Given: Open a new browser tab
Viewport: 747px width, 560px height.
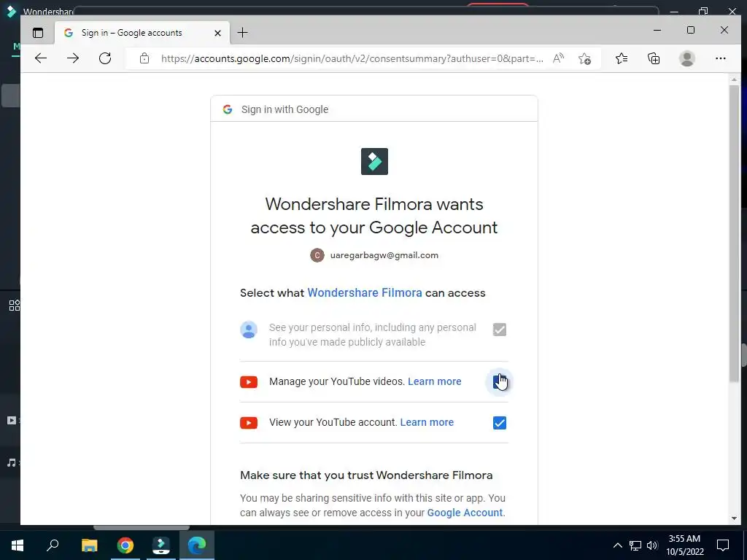Looking at the screenshot, I should point(242,33).
